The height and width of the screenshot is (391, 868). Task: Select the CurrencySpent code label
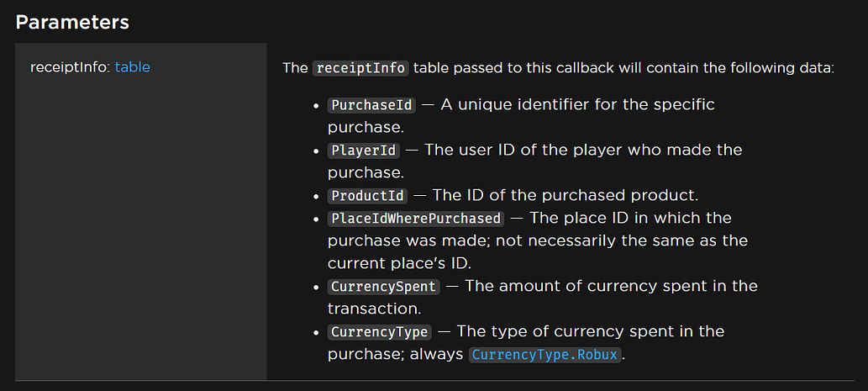coord(384,287)
